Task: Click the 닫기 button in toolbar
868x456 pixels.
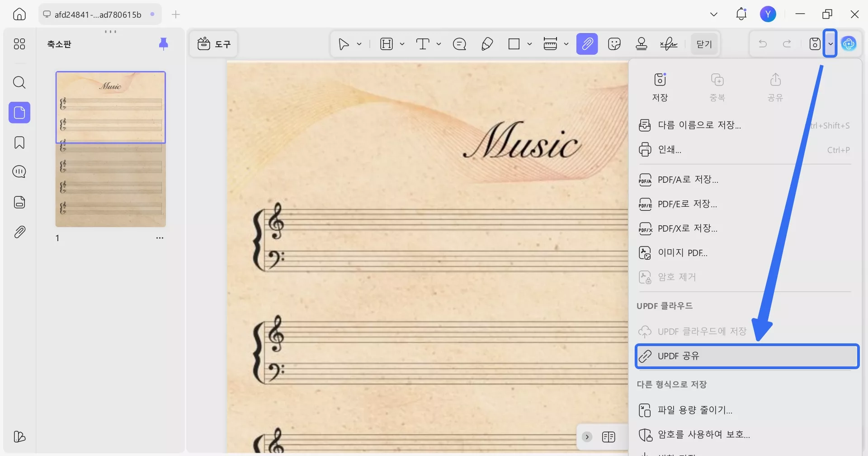Action: click(704, 44)
